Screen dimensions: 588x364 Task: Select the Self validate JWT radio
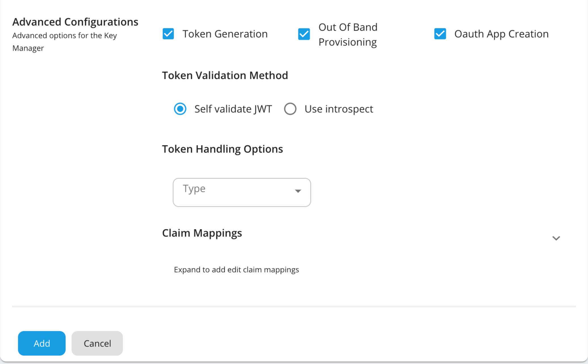(x=180, y=109)
